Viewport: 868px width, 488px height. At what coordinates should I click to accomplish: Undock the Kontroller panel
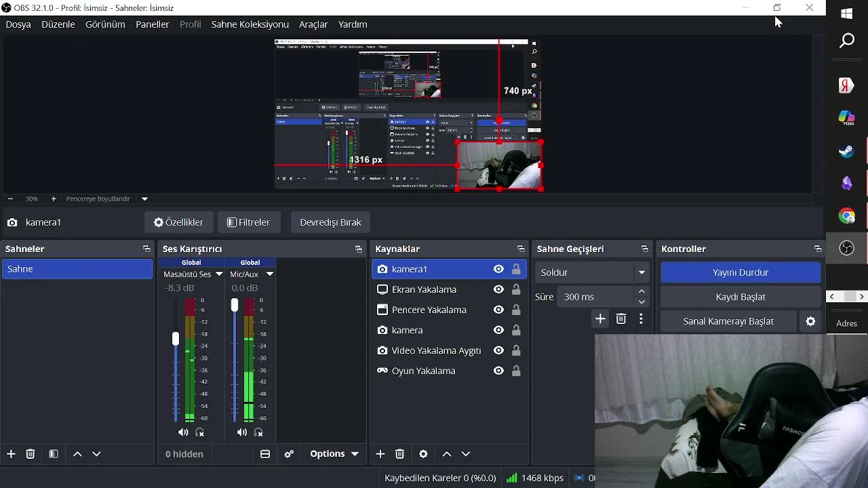(x=818, y=249)
